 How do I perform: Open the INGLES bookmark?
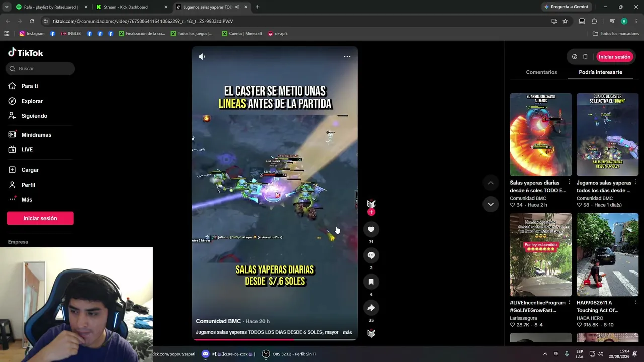(x=71, y=34)
